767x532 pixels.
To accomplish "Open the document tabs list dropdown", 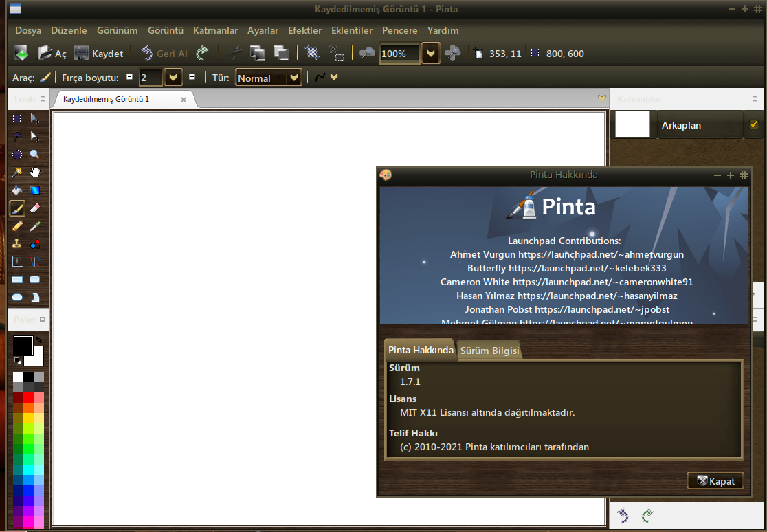I will (602, 98).
